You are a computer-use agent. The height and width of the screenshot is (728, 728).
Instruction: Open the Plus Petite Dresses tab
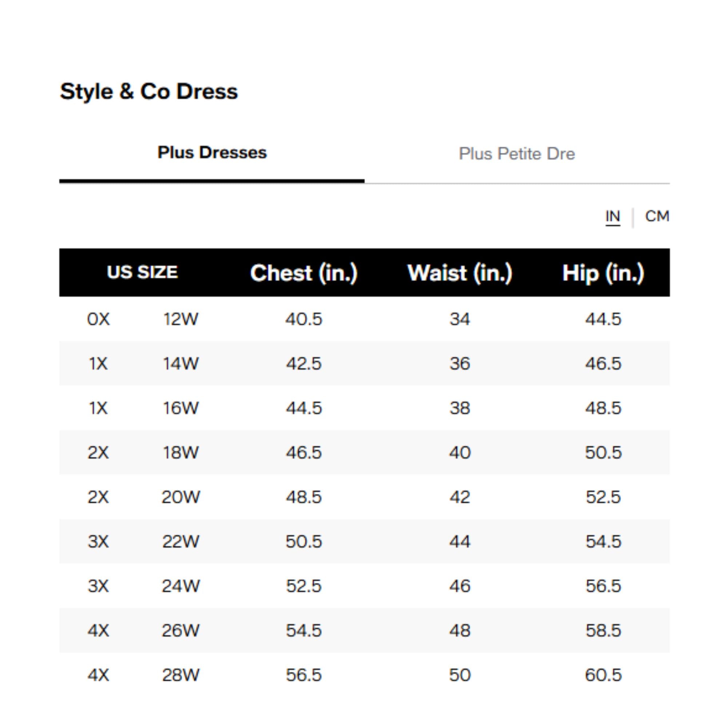coord(517,154)
